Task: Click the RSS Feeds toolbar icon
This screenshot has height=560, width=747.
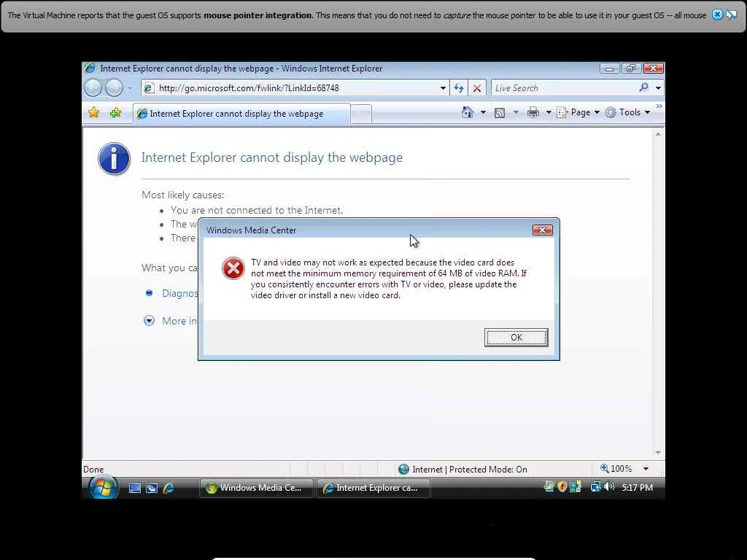Action: coord(499,113)
